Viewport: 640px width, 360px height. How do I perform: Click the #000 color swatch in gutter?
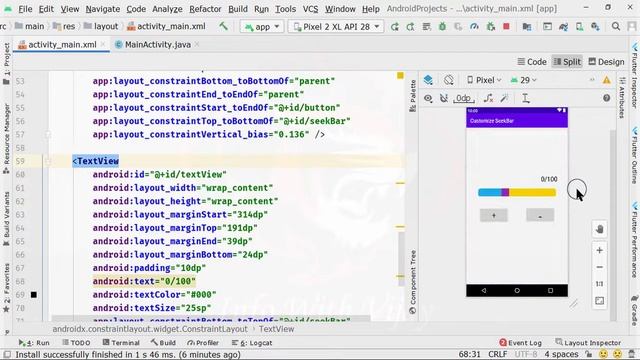pyautogui.click(x=33, y=295)
